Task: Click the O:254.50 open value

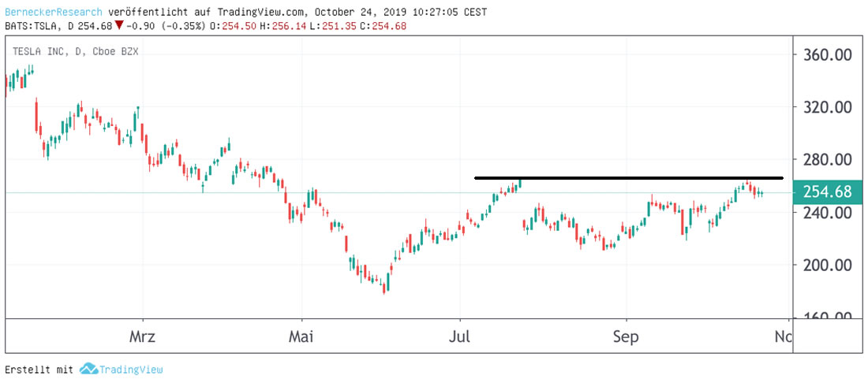Action: click(x=233, y=25)
